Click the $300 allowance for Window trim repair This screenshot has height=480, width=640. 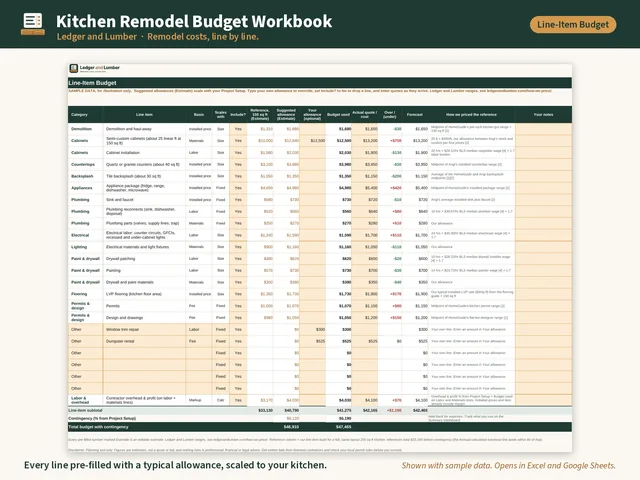(313, 329)
